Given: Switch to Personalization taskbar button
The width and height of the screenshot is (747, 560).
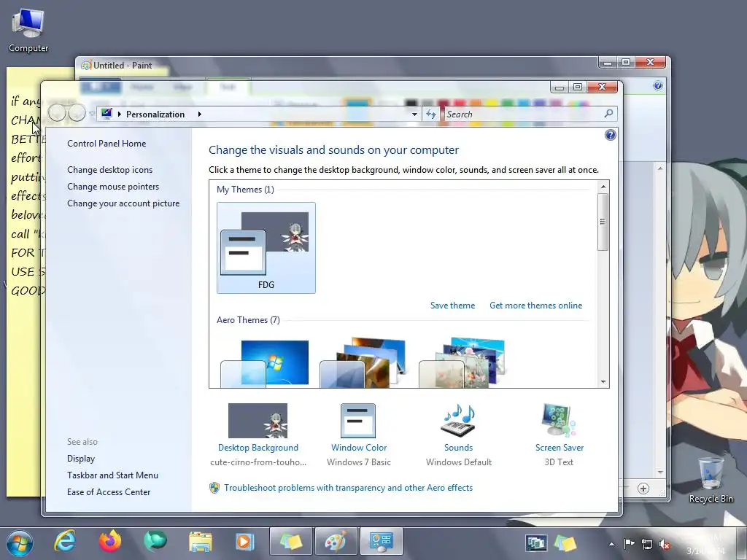Looking at the screenshot, I should coord(381,542).
